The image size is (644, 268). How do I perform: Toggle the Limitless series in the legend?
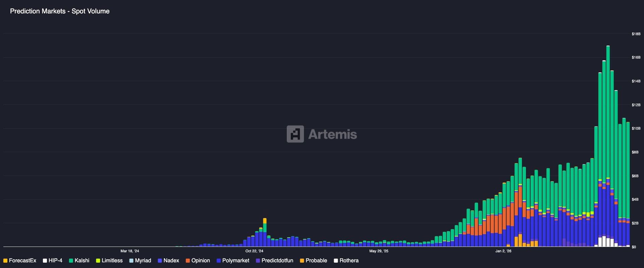(109, 261)
